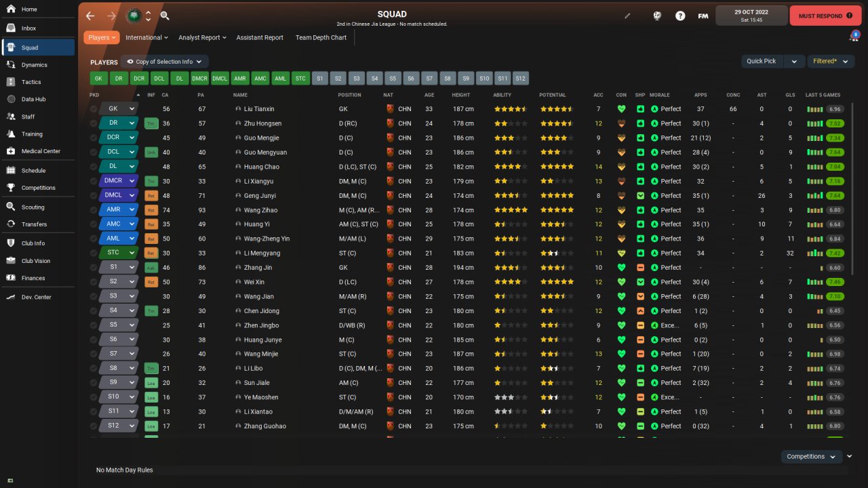Toggle selection circle for Wang Zihao

coord(94,209)
